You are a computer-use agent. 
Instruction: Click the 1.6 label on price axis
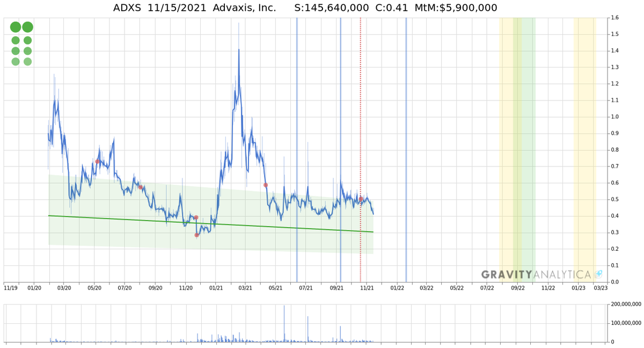614,18
